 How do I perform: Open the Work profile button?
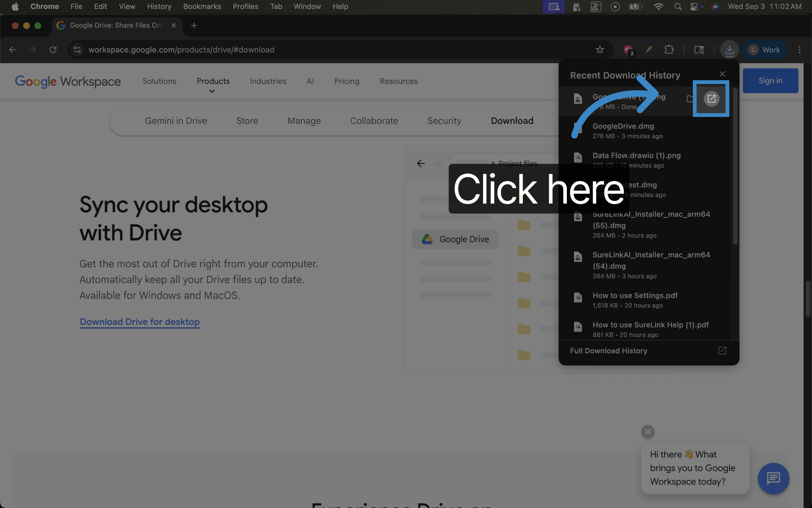point(764,50)
